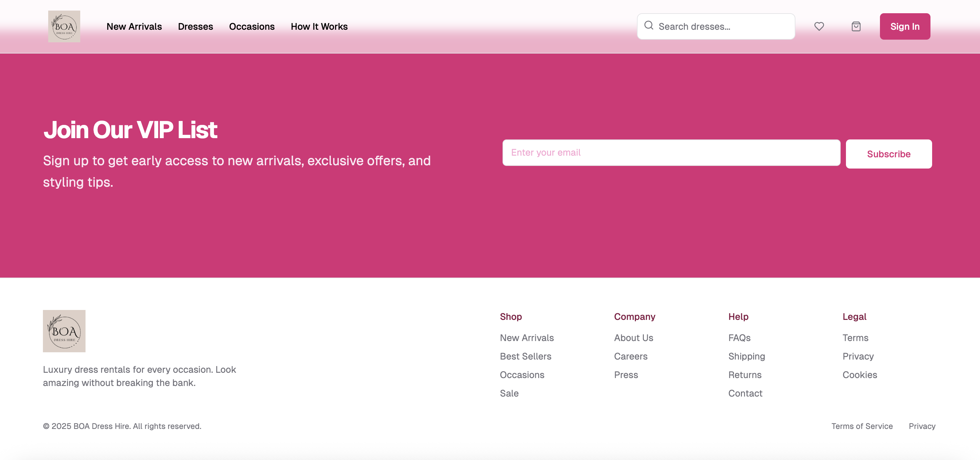Open the FAQs help link

[x=739, y=338]
